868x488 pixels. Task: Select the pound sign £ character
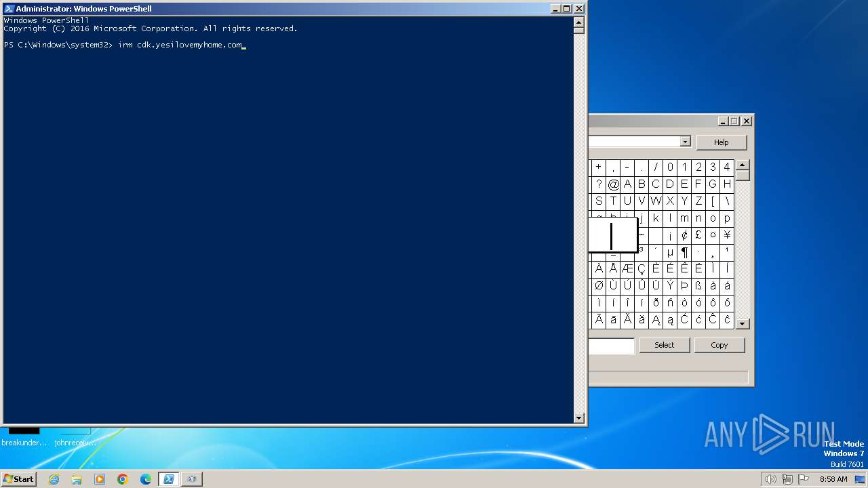(x=698, y=235)
